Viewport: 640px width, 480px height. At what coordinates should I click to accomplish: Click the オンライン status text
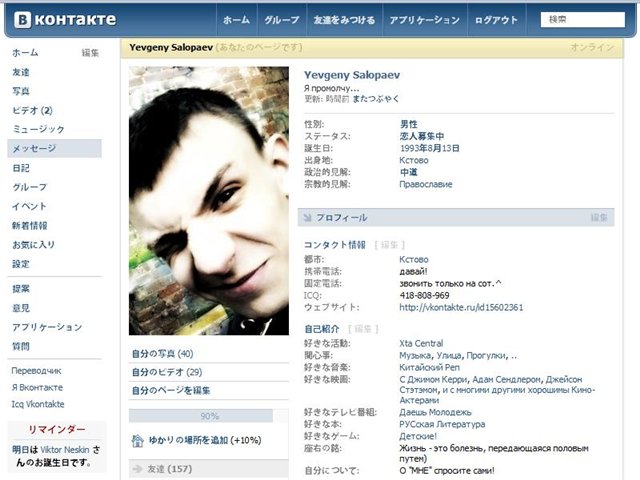click(x=592, y=47)
